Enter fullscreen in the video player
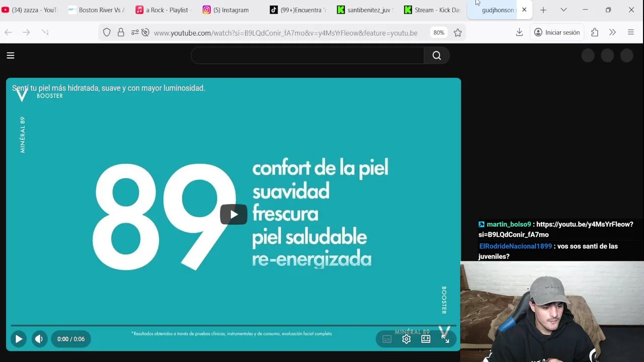The height and width of the screenshot is (362, 644). click(x=445, y=339)
